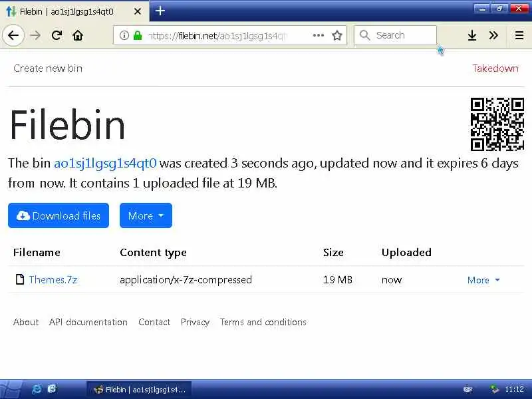Image resolution: width=532 pixels, height=399 pixels.
Task: Expand More menu in Themes.7z row
Action: (483, 280)
